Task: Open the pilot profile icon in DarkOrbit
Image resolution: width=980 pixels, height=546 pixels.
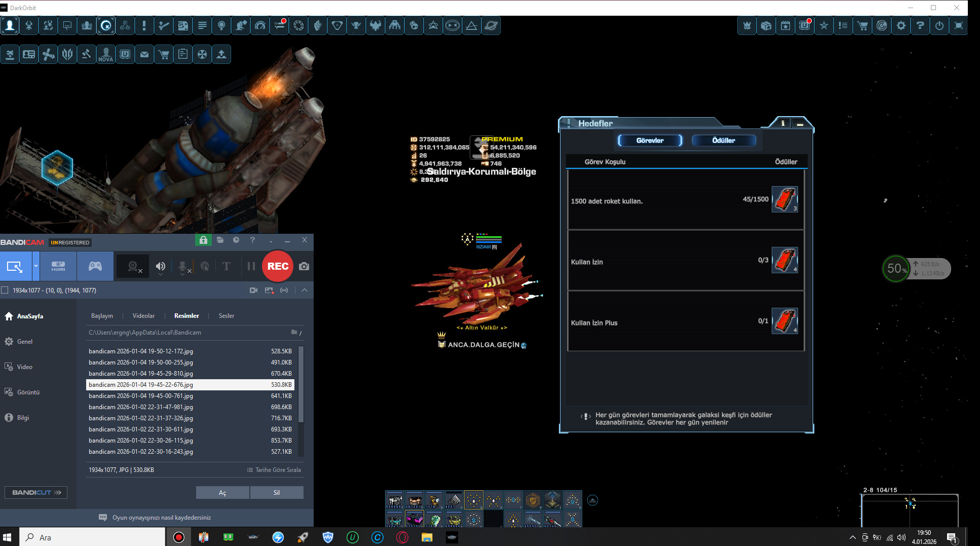Action: click(10, 25)
